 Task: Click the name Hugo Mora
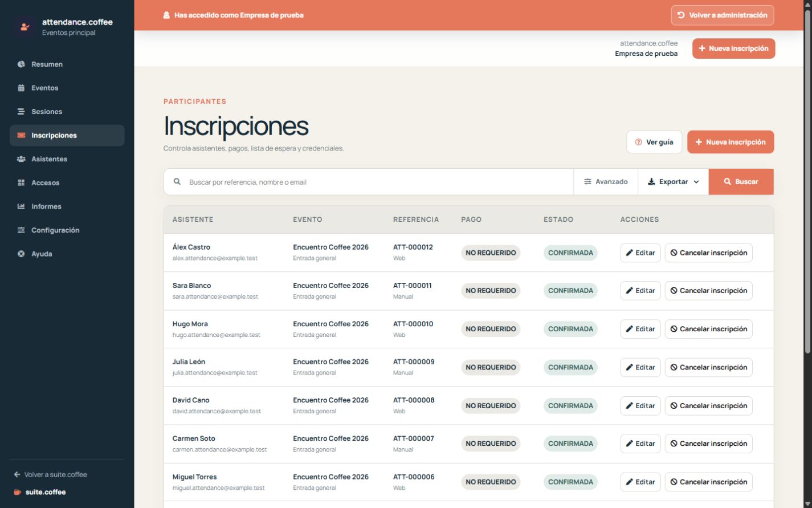pos(190,324)
